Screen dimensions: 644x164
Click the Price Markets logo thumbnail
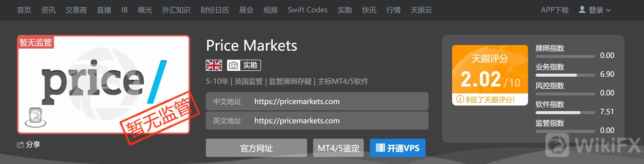[104, 85]
